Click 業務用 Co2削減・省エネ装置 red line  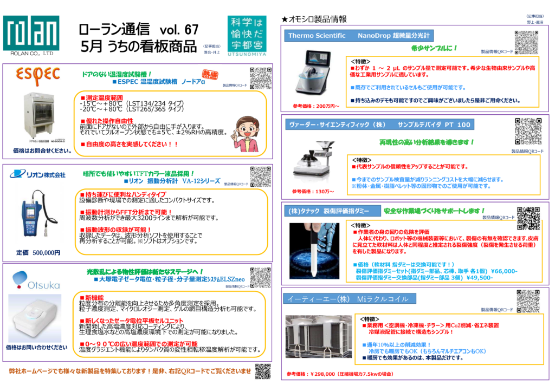point(430,325)
